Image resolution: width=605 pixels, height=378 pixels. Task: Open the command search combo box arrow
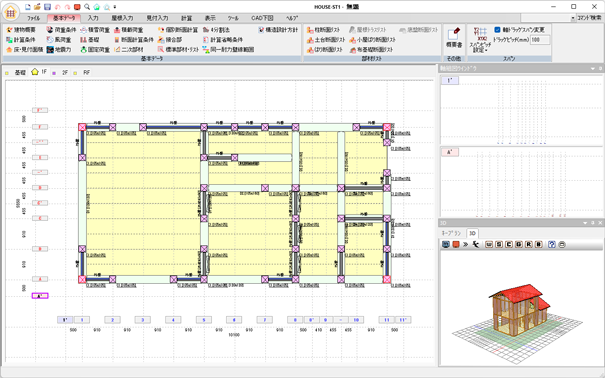573,18
